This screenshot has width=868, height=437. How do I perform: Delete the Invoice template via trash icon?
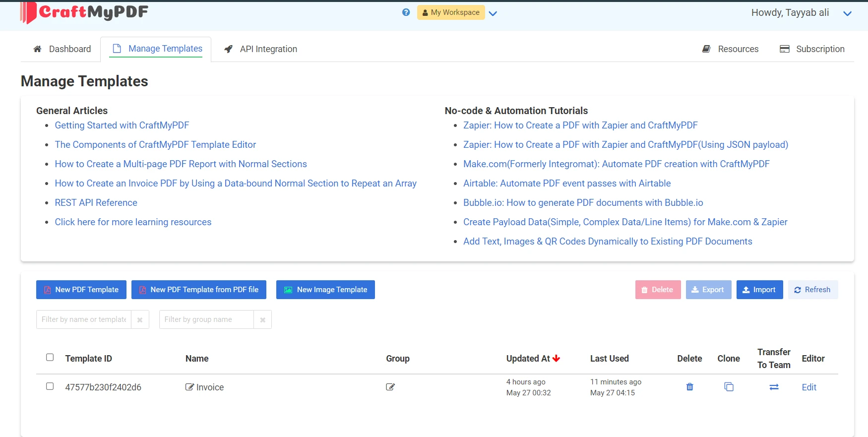(689, 387)
